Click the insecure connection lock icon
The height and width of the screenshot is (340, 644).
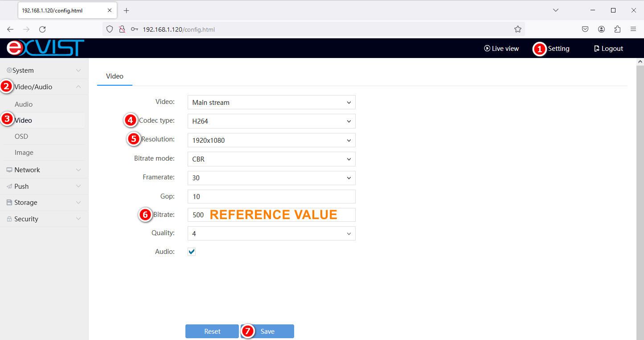point(122,29)
